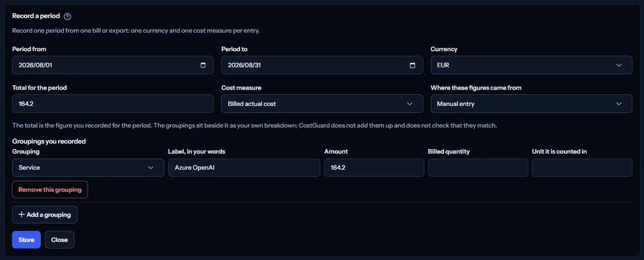Focus the 'Unit it is counted in' field
644x260 pixels.
pos(582,168)
